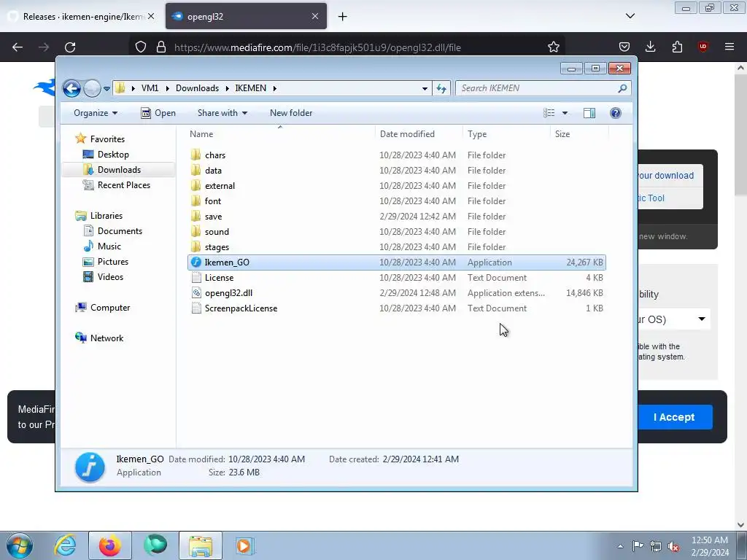
Task: Open the Firefox extensions puzzle icon
Action: 677,47
